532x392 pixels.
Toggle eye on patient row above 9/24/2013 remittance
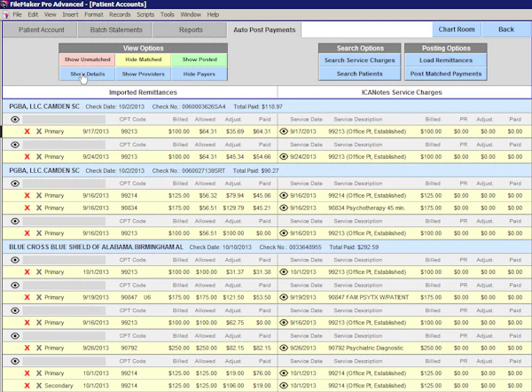[15, 145]
